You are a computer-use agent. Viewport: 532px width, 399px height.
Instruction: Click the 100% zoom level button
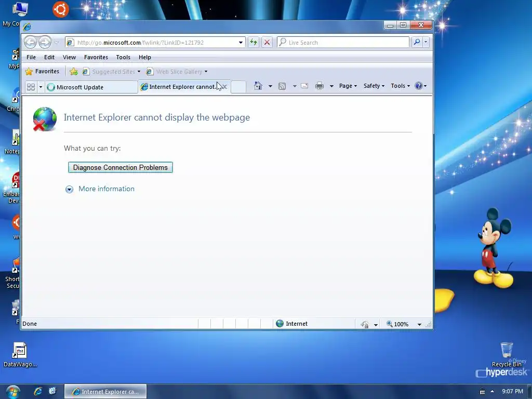397,324
